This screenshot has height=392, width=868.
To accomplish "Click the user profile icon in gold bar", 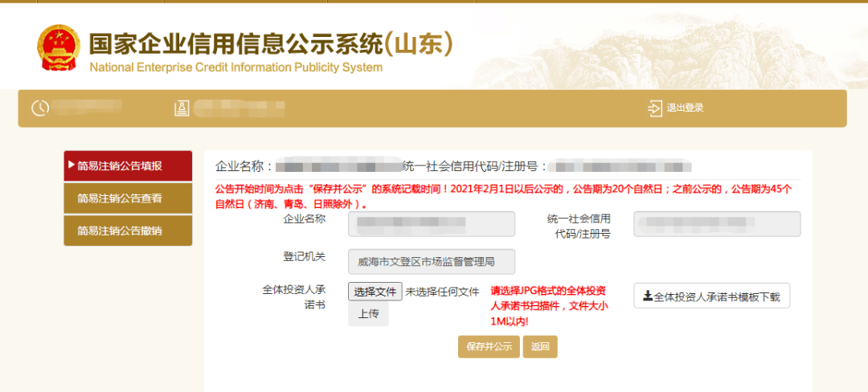I will [x=181, y=108].
